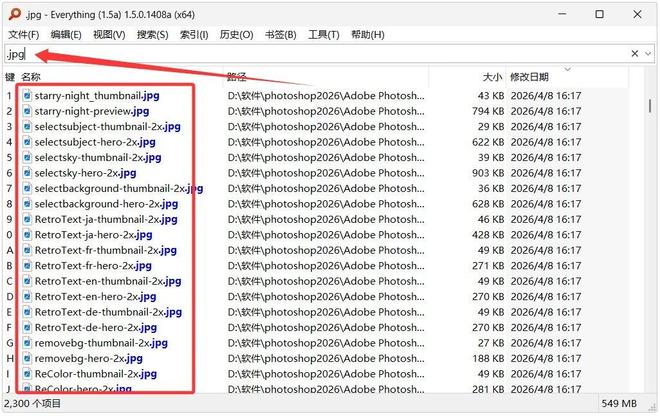This screenshot has width=660, height=416.
Task: Sort by the 大小 column header
Action: pos(492,77)
